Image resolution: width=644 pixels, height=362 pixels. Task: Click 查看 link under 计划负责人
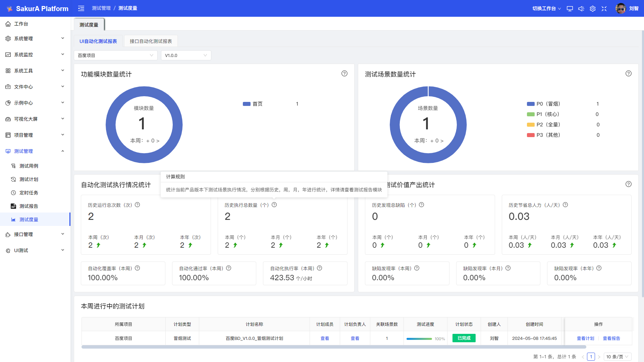pos(355,339)
